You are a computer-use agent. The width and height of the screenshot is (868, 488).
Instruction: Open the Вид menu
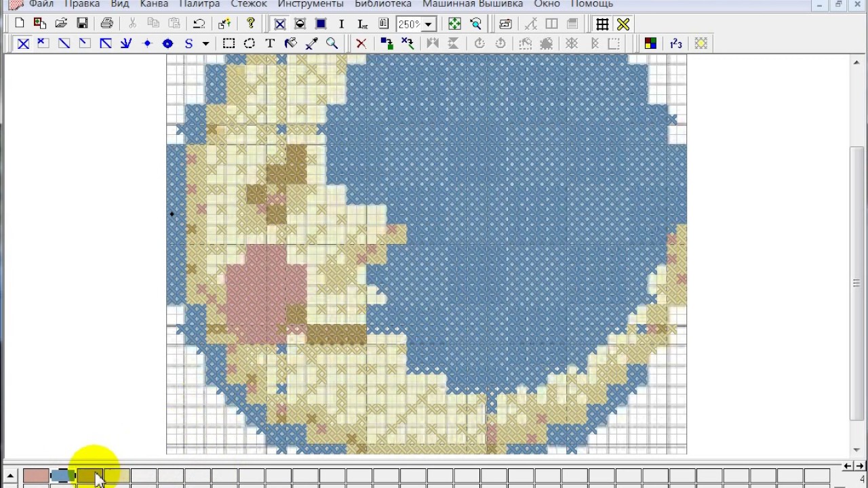click(120, 4)
